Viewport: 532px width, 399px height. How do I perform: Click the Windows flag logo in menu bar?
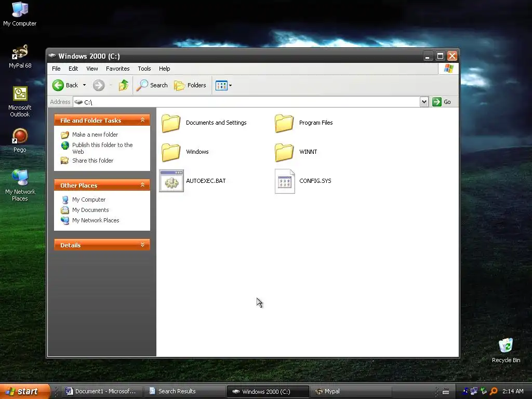point(448,69)
